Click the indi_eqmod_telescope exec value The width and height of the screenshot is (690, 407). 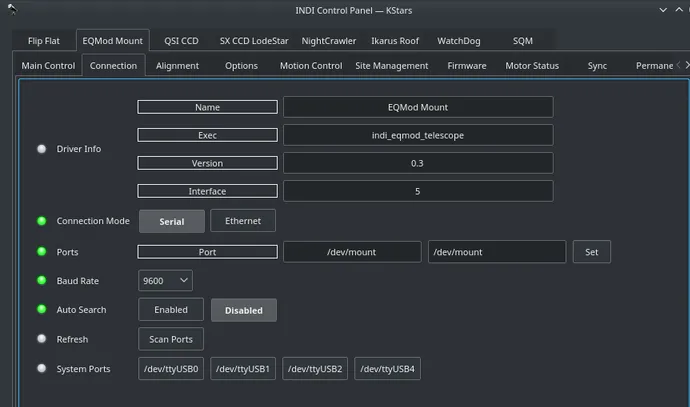418,135
